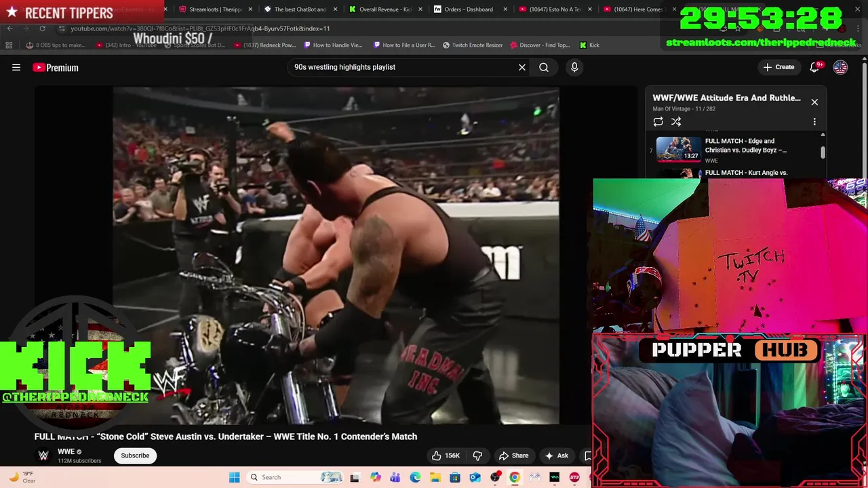Go to YouTube Premium home logo
This screenshot has height=488, width=868.
point(56,67)
